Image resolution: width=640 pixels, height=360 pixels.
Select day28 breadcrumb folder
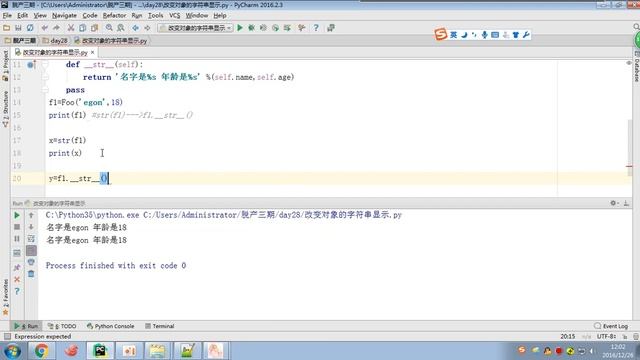tap(55, 41)
